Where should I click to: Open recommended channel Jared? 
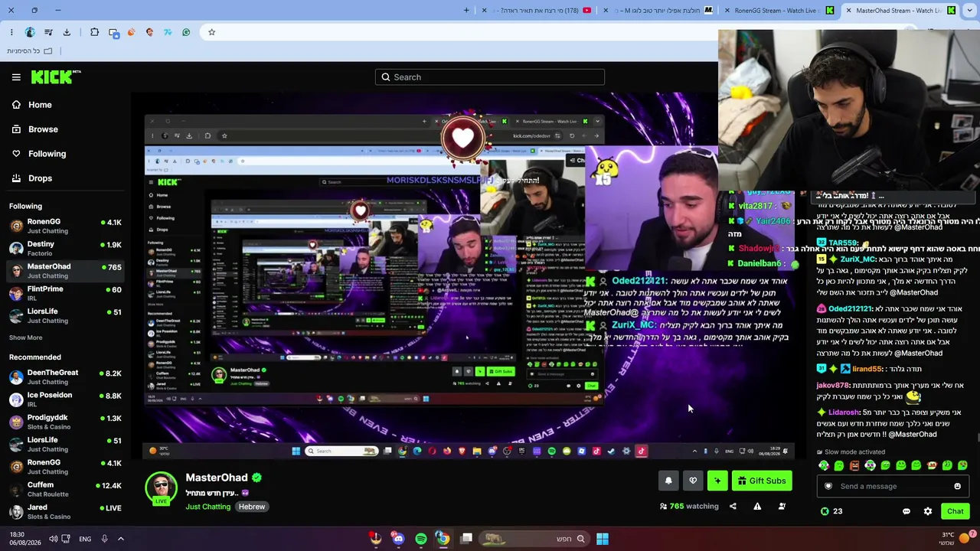click(65, 511)
